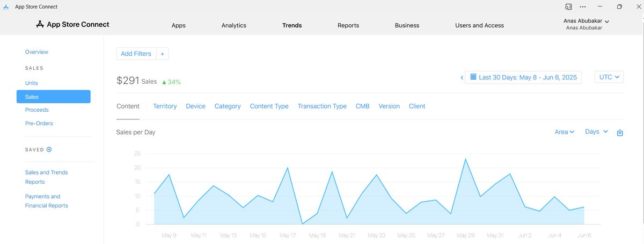Switch to the Client tab

[x=417, y=106]
